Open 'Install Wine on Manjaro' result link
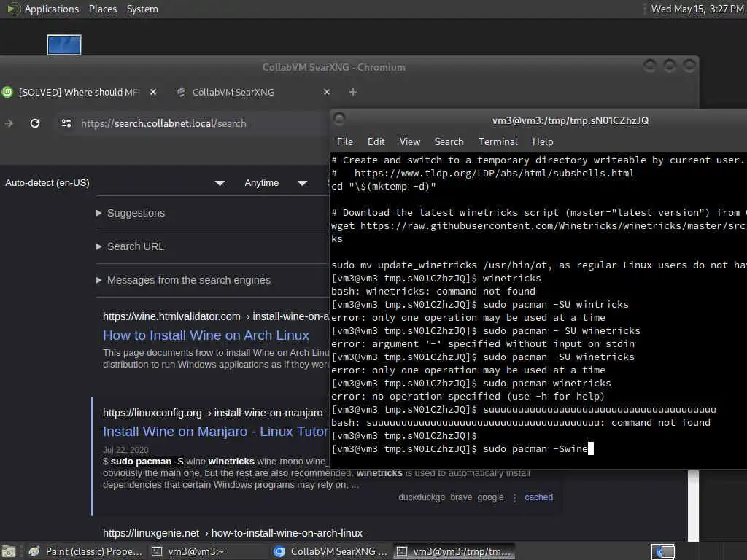This screenshot has height=560, width=747. pos(215,432)
